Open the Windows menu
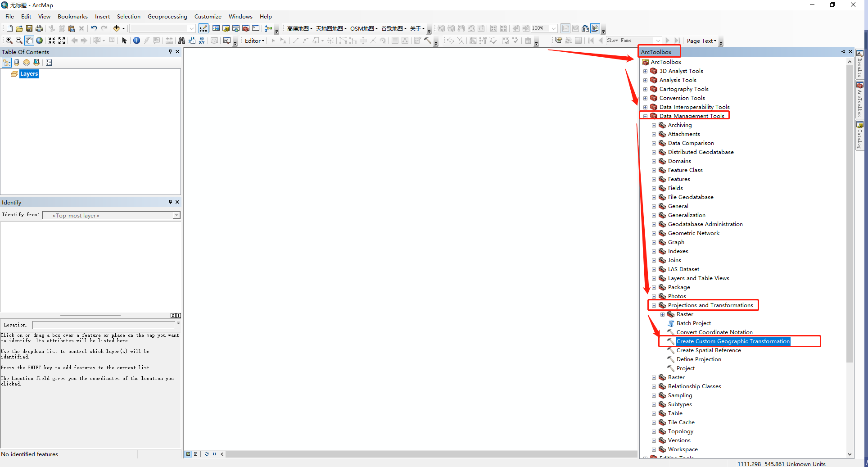 click(240, 17)
